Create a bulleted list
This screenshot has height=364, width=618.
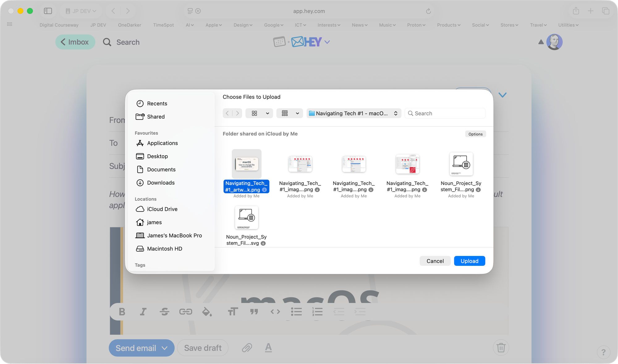point(296,312)
